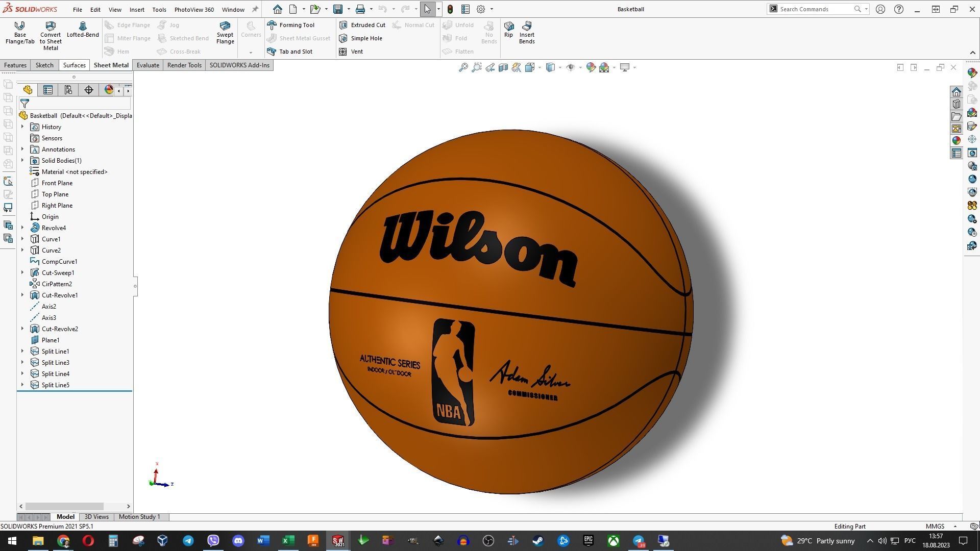Viewport: 980px width, 551px height.
Task: Click the user login account icon
Action: [880, 9]
